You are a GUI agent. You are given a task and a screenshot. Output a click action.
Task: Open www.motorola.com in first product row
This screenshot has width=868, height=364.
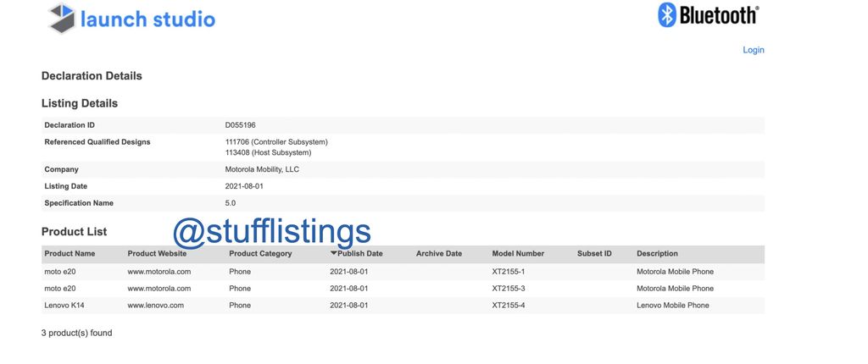[159, 272]
